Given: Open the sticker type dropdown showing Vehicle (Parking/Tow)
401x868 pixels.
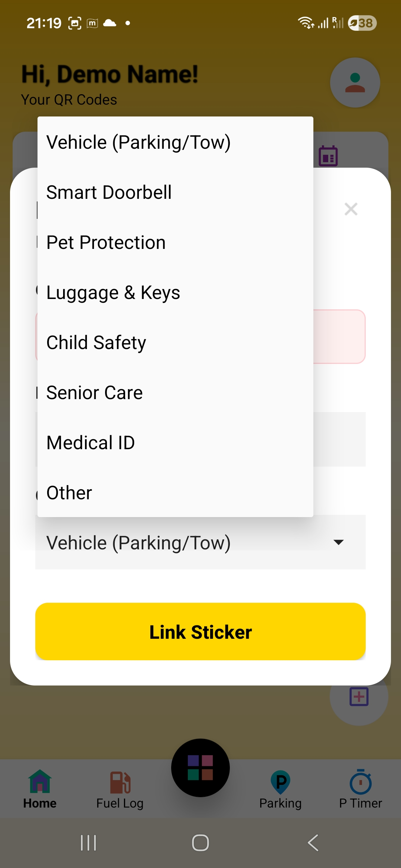Looking at the screenshot, I should tap(200, 542).
